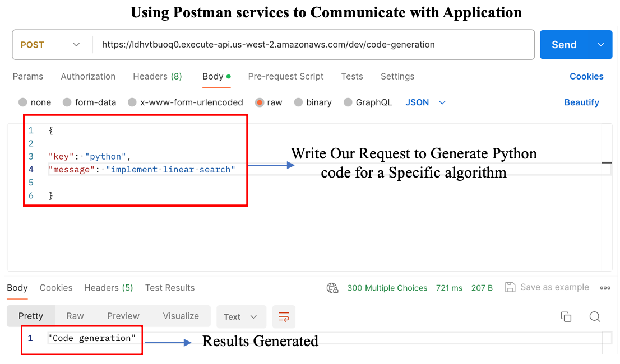The image size is (620, 364).
Task: Select the raw body type option
Action: point(260,102)
